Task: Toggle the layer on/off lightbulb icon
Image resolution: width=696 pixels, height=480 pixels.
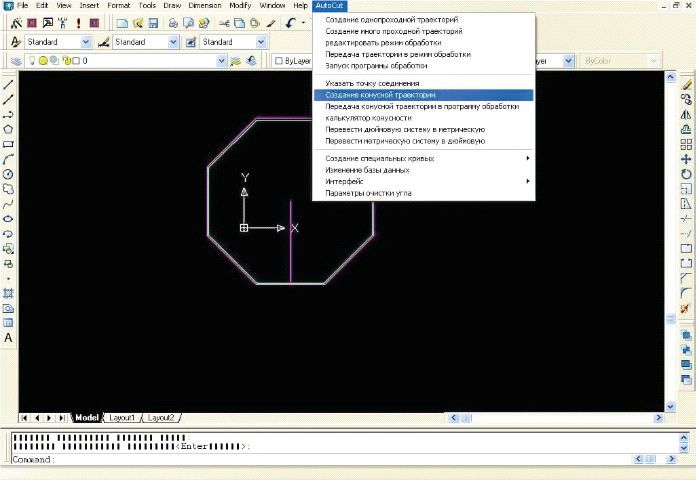Action: pos(31,61)
